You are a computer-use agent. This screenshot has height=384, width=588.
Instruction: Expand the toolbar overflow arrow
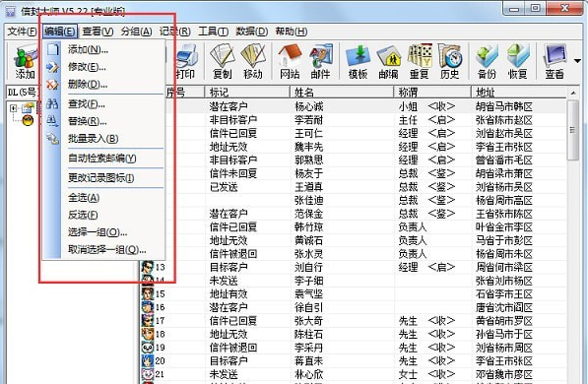click(577, 61)
